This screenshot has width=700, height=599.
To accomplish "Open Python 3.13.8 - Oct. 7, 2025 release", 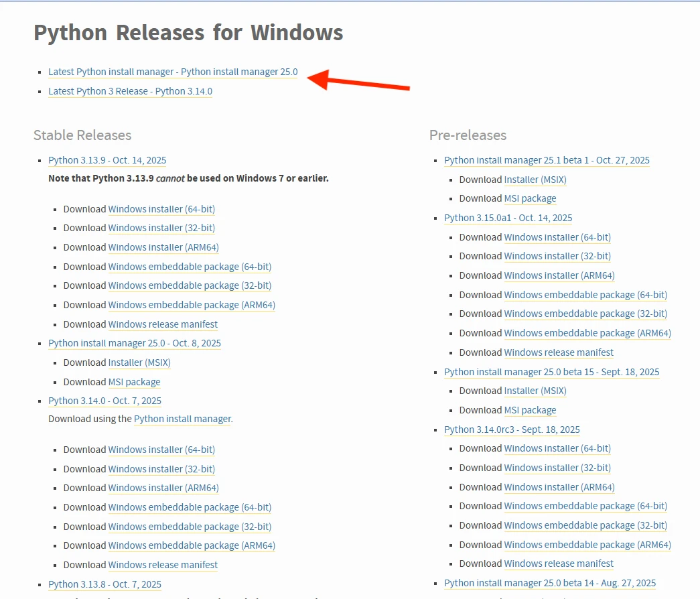I will click(104, 584).
